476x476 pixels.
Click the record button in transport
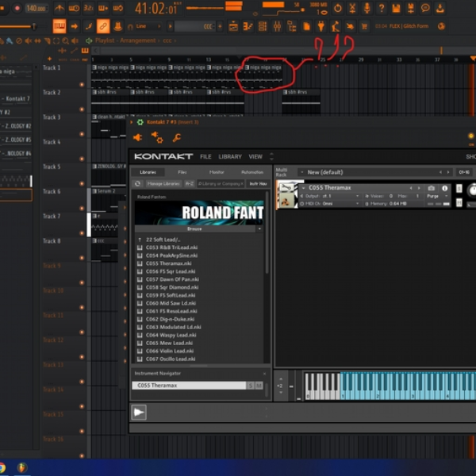[x=17, y=8]
